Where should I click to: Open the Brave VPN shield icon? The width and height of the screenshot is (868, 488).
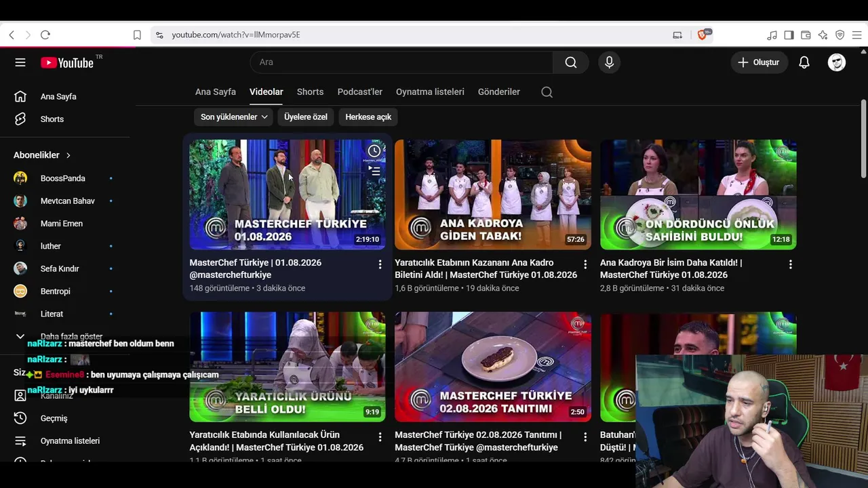click(840, 35)
